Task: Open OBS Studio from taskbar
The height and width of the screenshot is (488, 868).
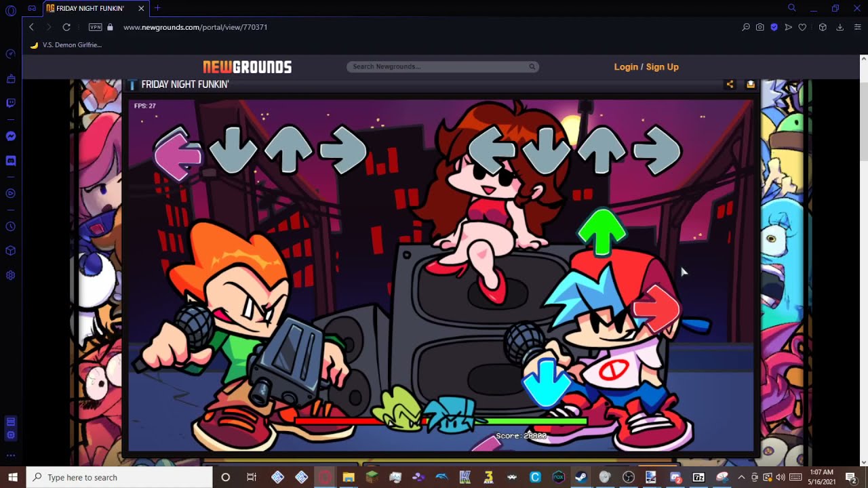Action: pyautogui.click(x=629, y=477)
